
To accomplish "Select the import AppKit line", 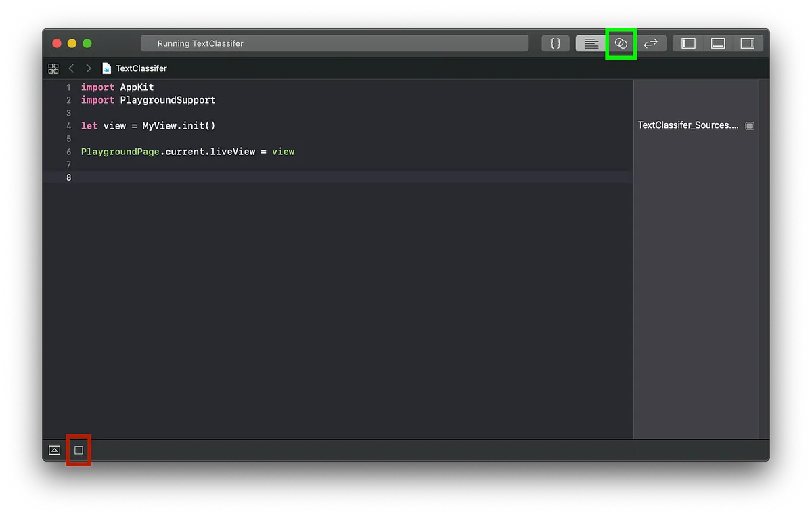I will (x=117, y=87).
